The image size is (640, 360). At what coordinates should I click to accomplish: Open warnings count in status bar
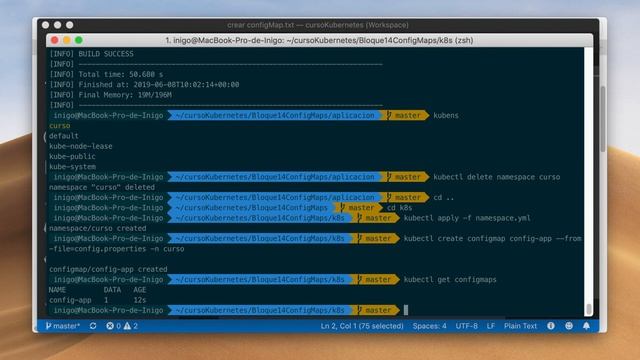[131, 326]
